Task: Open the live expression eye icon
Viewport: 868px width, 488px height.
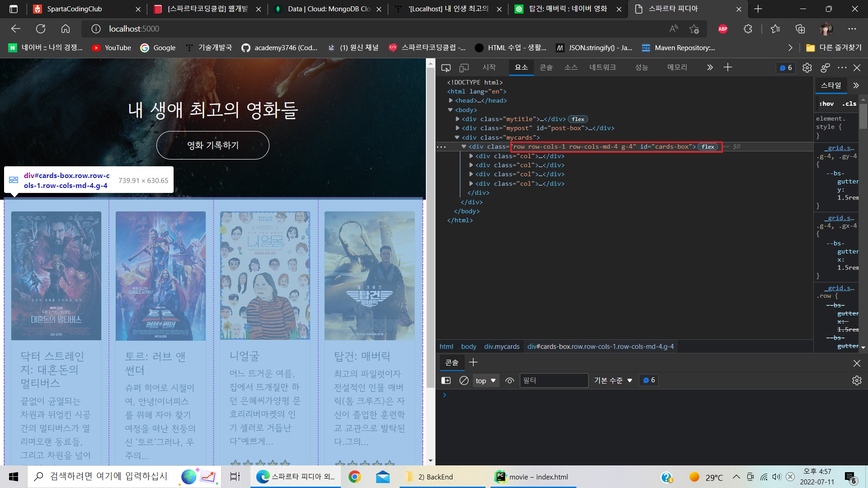Action: (509, 380)
